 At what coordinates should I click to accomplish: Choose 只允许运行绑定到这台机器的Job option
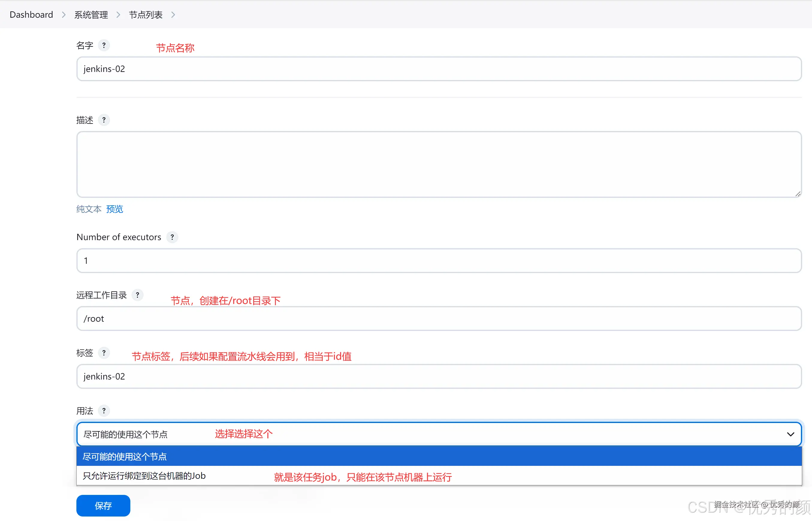144,476
